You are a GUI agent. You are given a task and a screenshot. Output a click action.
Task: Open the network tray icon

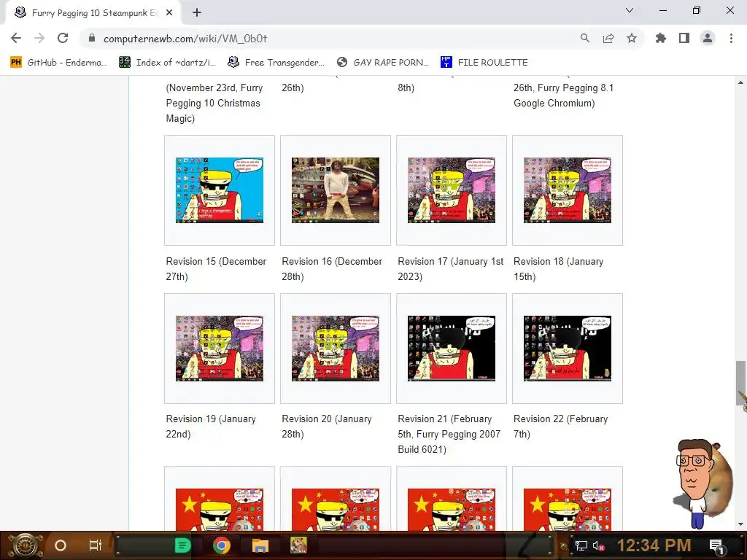click(581, 545)
